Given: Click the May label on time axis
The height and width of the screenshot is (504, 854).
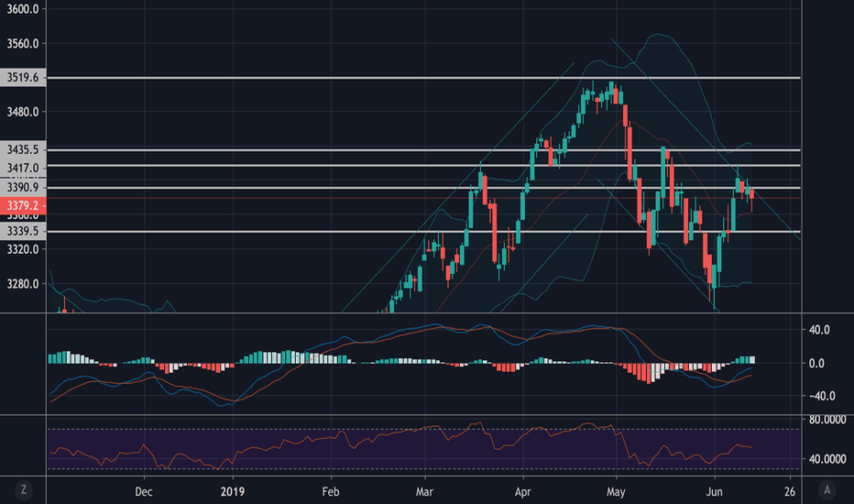Looking at the screenshot, I should click(x=616, y=491).
